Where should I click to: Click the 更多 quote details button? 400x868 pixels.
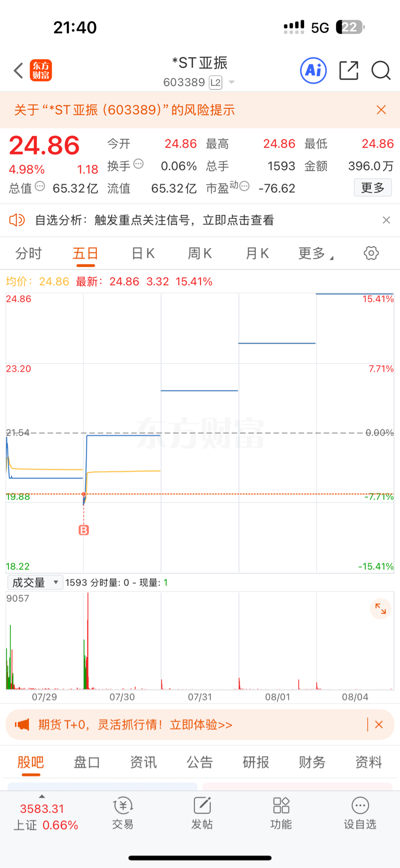click(x=373, y=188)
